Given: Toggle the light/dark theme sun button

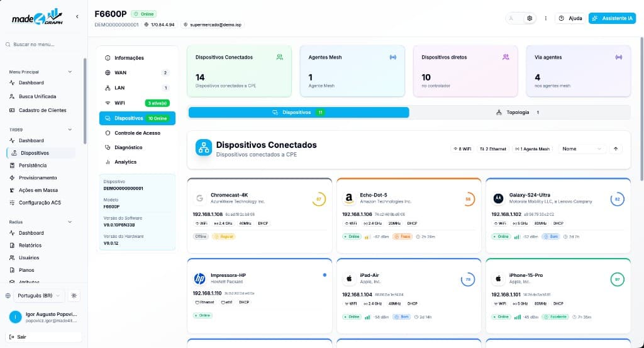Looking at the screenshot, I should (74, 296).
